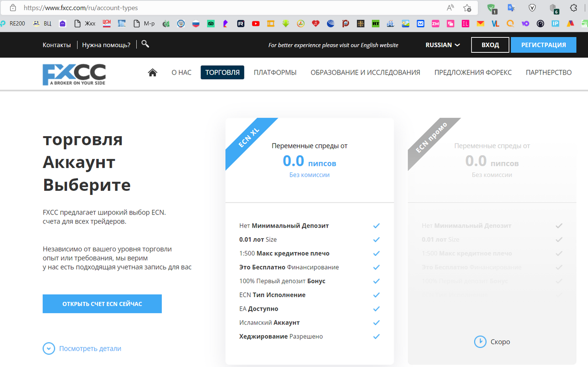
Task: Open the О НАС menu
Action: 181,72
